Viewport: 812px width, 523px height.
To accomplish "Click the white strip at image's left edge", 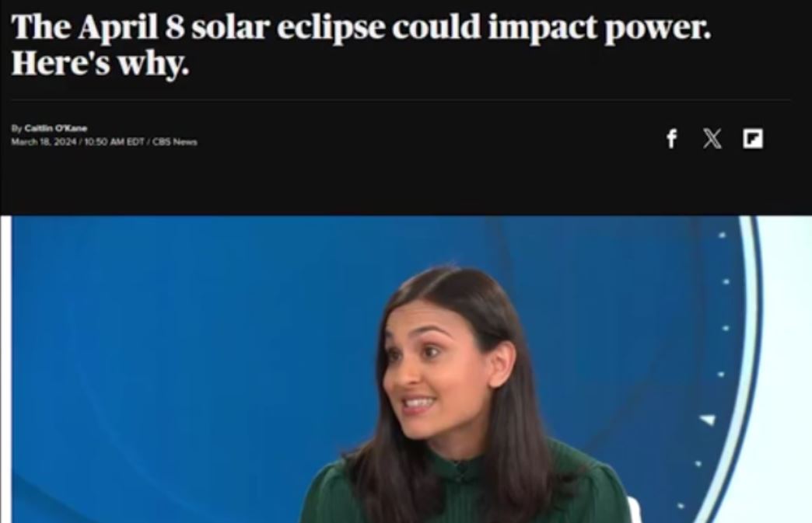I will click(5, 369).
